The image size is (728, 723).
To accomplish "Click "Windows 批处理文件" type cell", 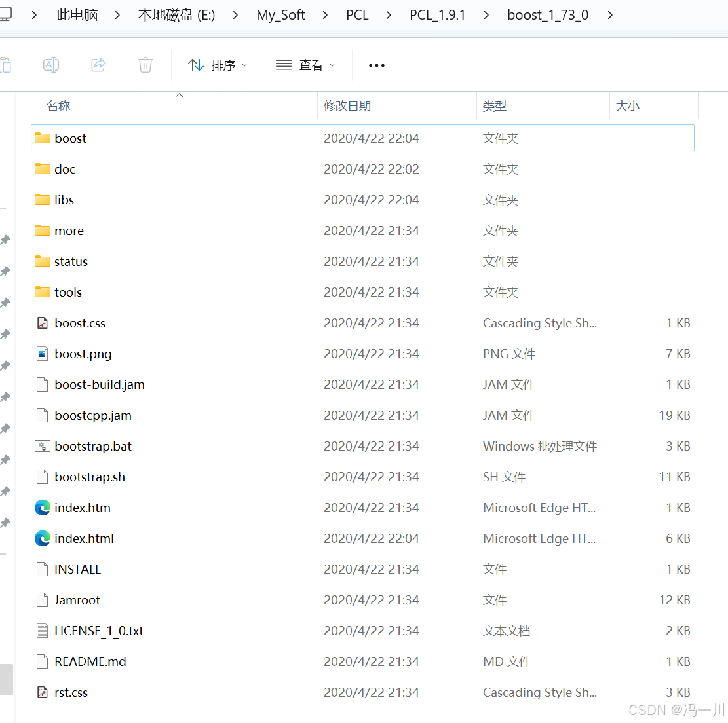I will tap(539, 446).
